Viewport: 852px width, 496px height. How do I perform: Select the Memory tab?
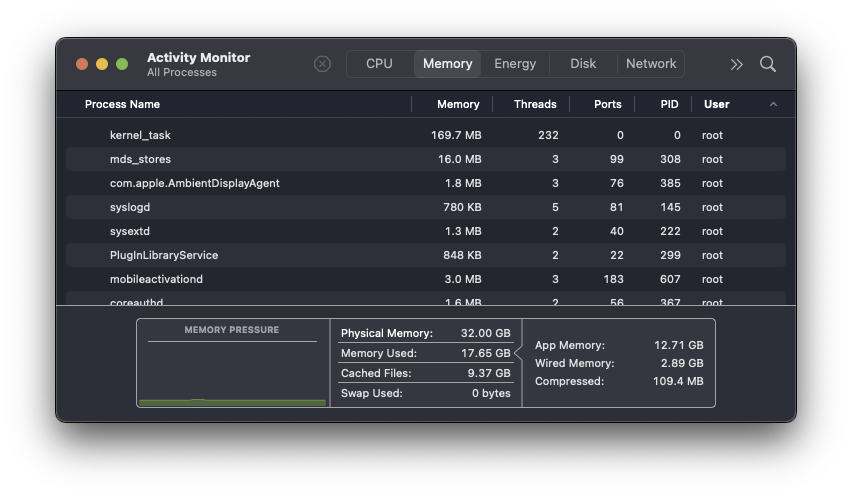click(447, 64)
